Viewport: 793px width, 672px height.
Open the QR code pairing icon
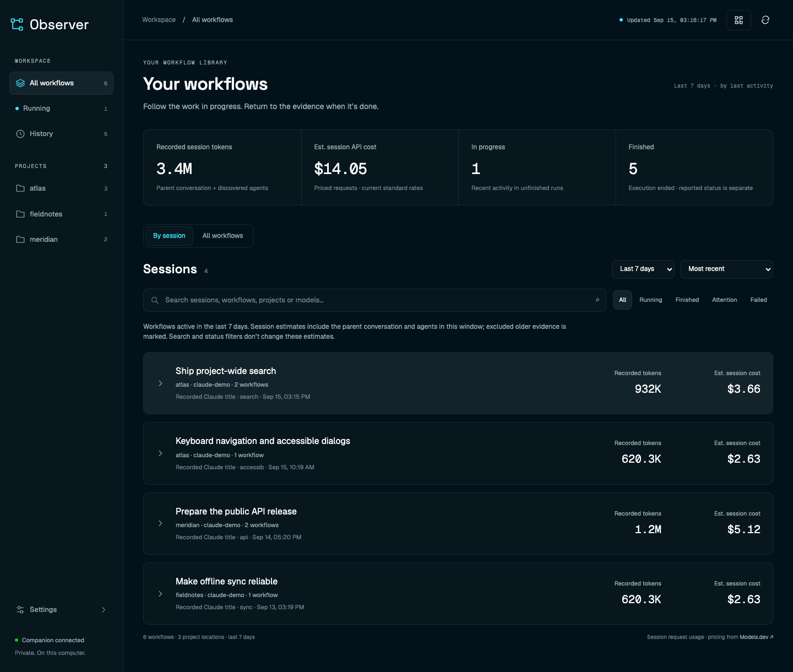point(738,20)
